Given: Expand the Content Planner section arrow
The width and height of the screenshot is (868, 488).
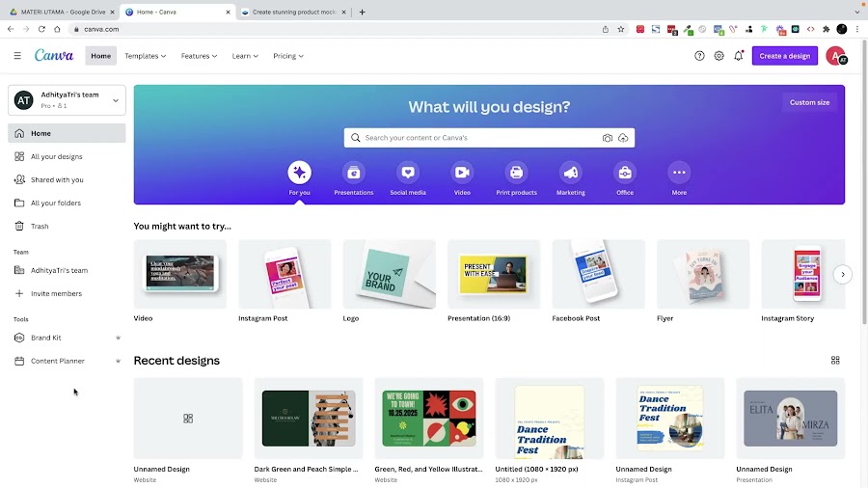Looking at the screenshot, I should pyautogui.click(x=118, y=361).
